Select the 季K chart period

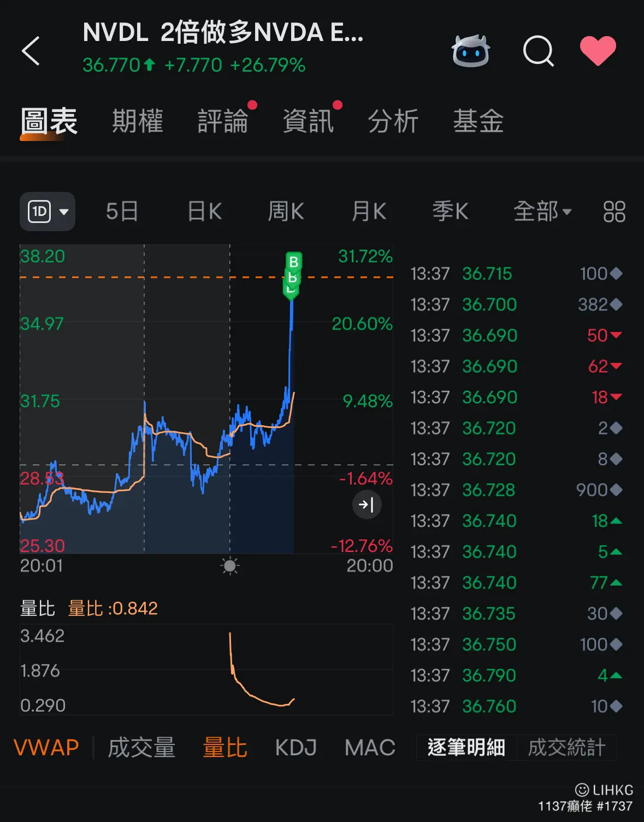click(451, 212)
